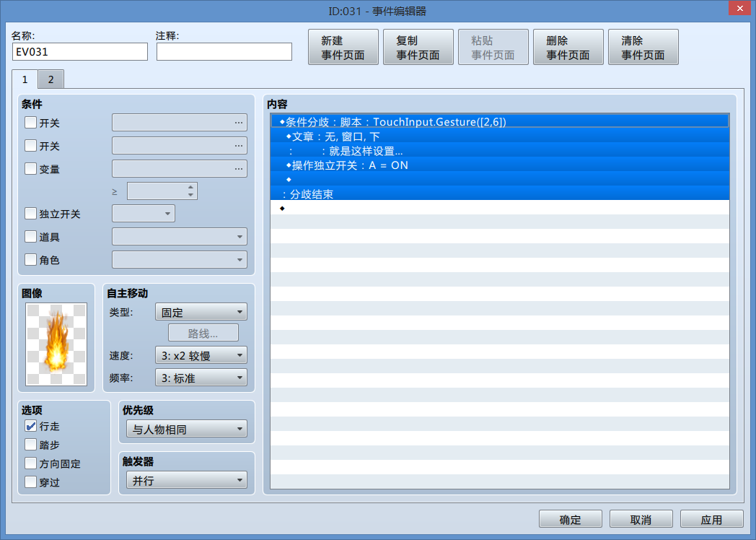Select the 文章：无, 窗口, 下 command line
Viewport: 756px width, 540px height.
click(500, 136)
